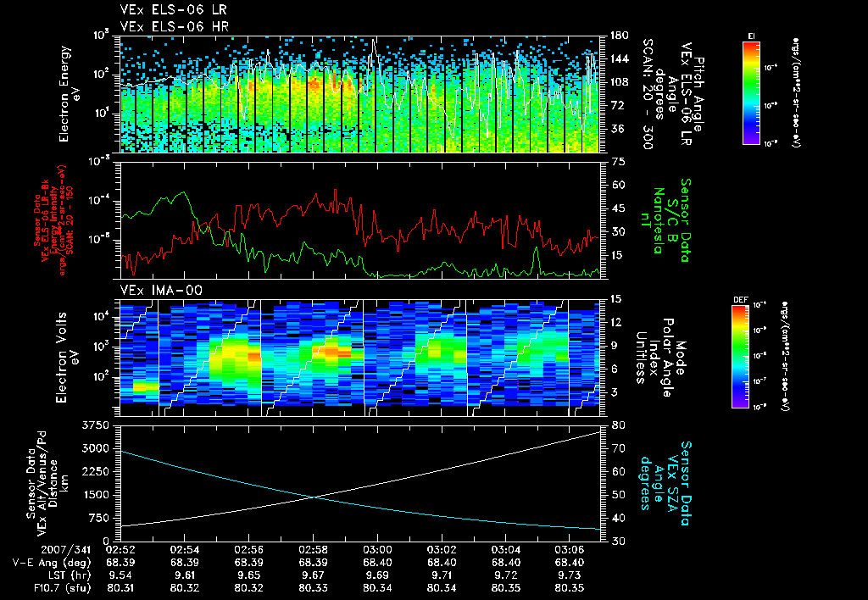Viewport: 868px width, 600px height.
Task: Click the 750 altitude axis tick
Action: (x=99, y=518)
